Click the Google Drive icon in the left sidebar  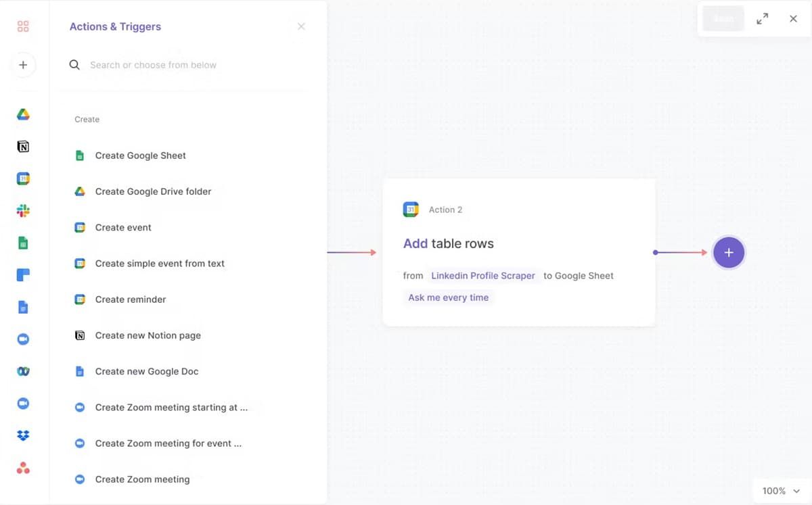23,114
